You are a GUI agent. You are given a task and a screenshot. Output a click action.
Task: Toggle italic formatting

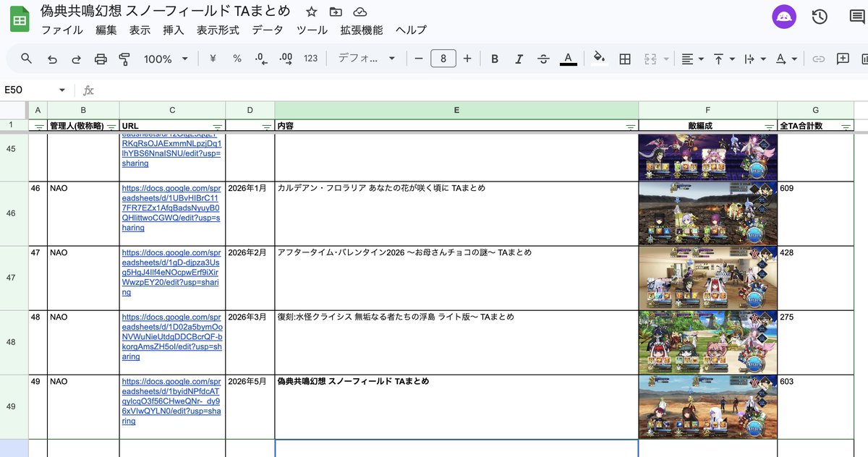pyautogui.click(x=519, y=59)
